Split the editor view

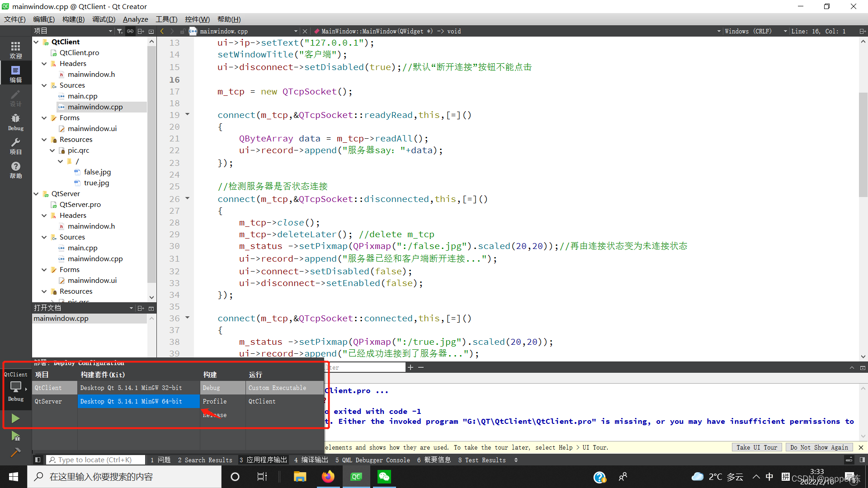(x=862, y=31)
